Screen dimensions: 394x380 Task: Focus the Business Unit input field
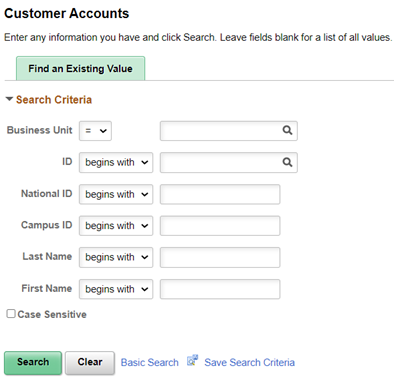229,131
